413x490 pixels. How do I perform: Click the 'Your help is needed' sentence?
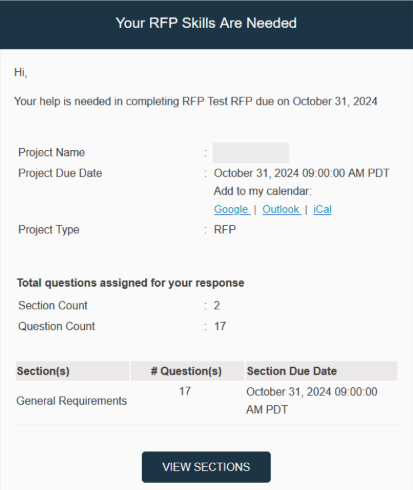point(196,101)
